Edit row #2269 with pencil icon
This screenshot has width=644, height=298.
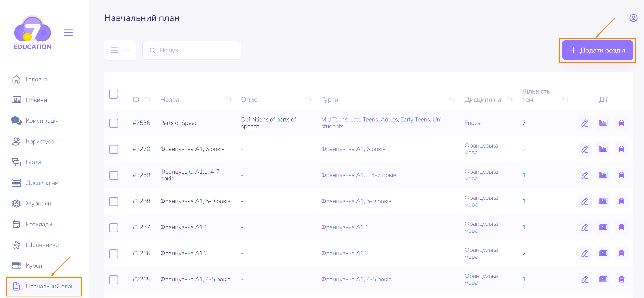coord(585,175)
